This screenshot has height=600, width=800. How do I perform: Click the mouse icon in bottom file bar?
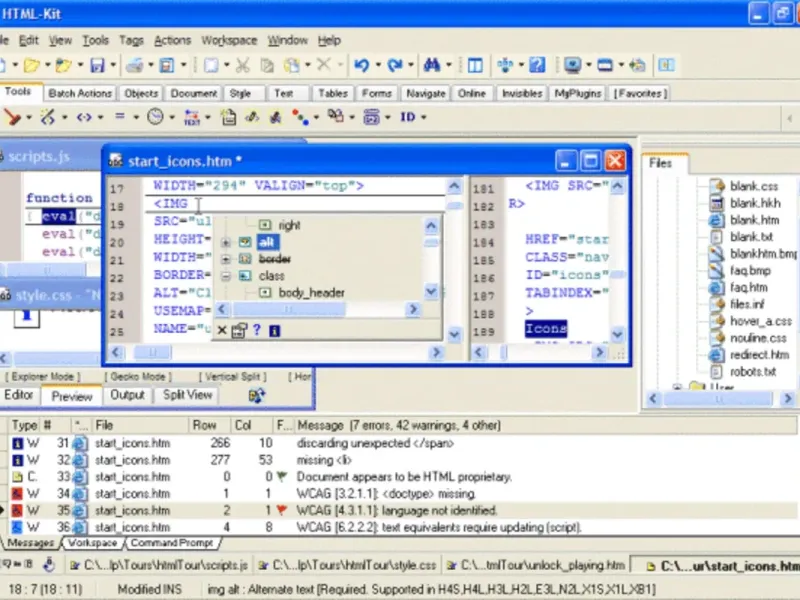(x=49, y=564)
